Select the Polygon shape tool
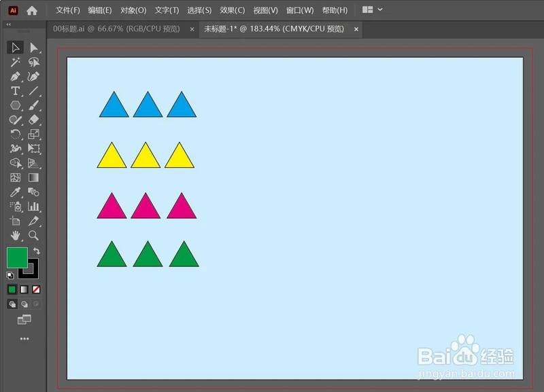The height and width of the screenshot is (392, 544). point(15,105)
